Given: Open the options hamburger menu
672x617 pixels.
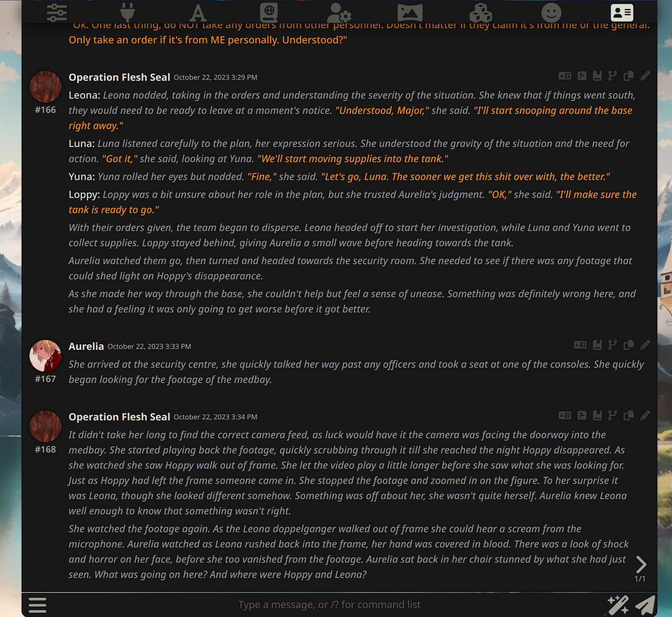Looking at the screenshot, I should [37, 605].
